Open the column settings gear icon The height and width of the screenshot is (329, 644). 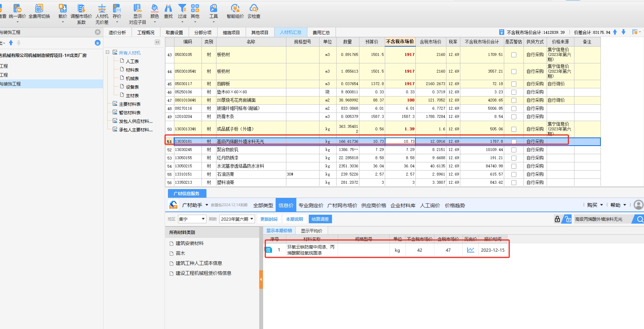635,32
